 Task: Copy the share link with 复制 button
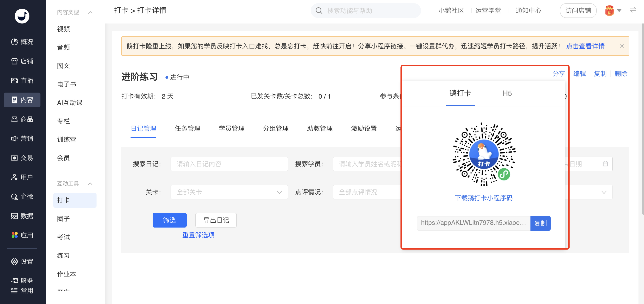540,223
